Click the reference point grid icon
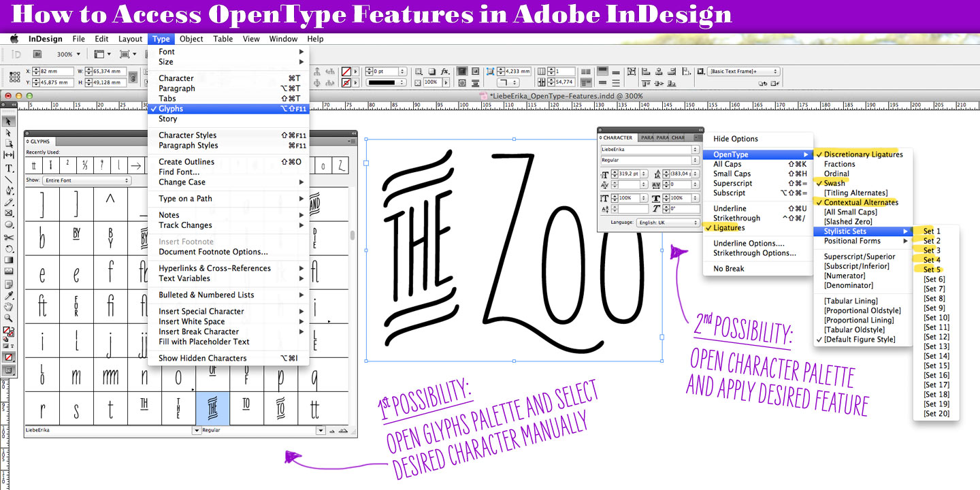 (14, 77)
